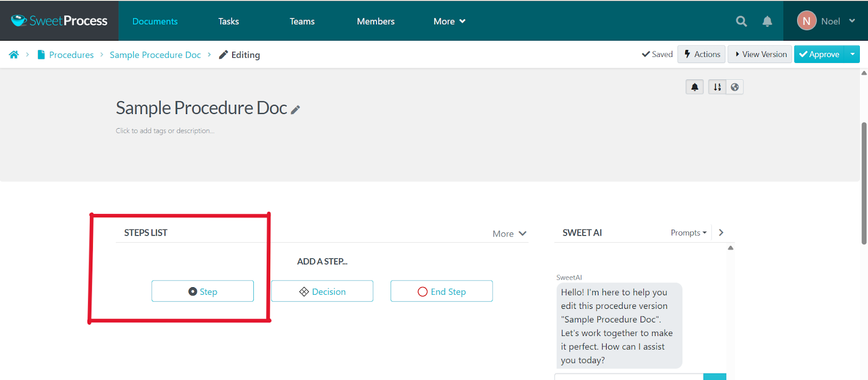Add a new Step
This screenshot has width=868, height=380.
pos(202,291)
